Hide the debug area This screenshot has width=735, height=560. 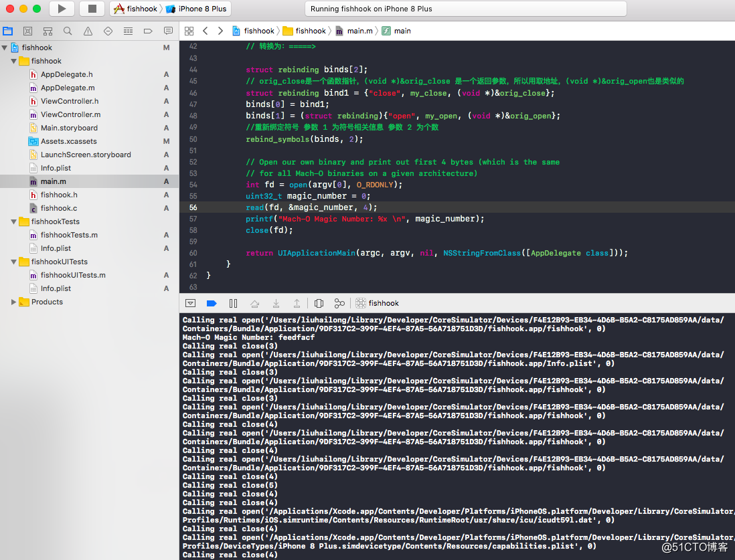(x=190, y=304)
